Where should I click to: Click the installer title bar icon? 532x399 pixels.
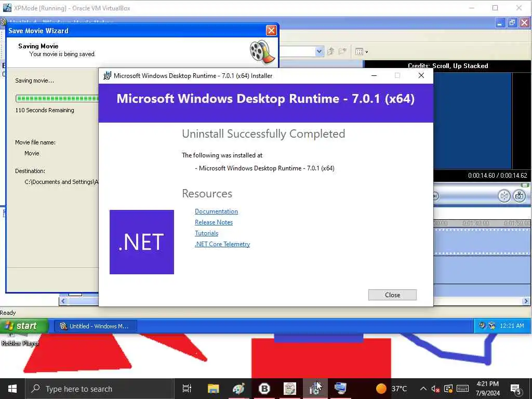click(107, 76)
